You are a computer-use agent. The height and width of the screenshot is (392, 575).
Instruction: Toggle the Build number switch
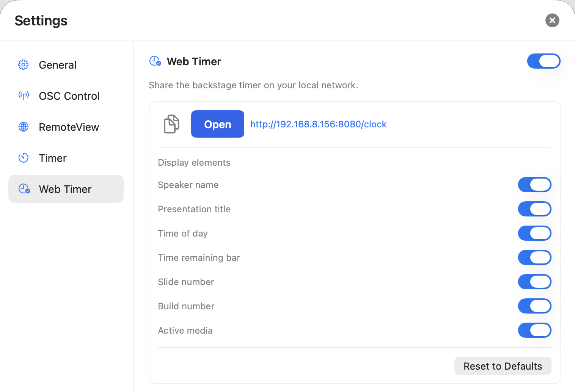(x=534, y=306)
